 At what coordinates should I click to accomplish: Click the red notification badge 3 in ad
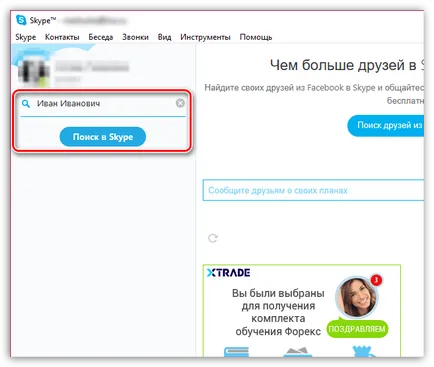tap(376, 280)
